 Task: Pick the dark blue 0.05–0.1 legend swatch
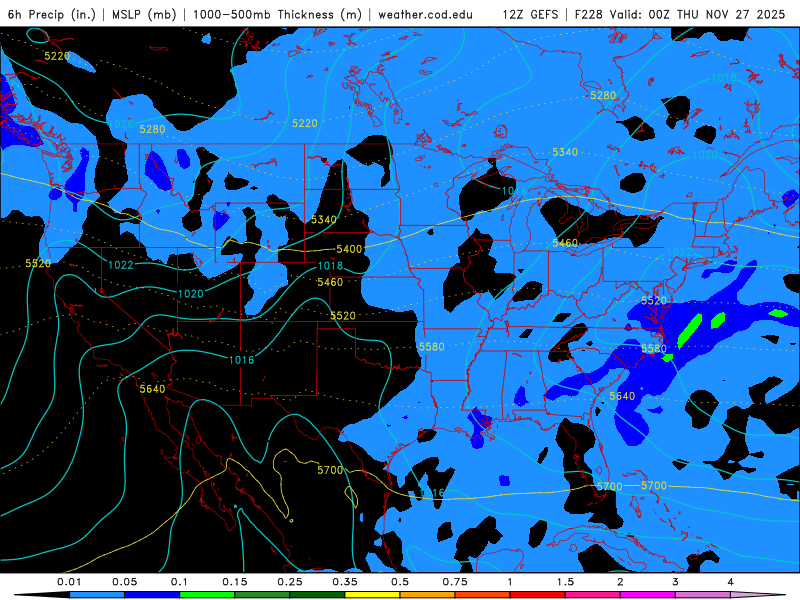[152, 595]
